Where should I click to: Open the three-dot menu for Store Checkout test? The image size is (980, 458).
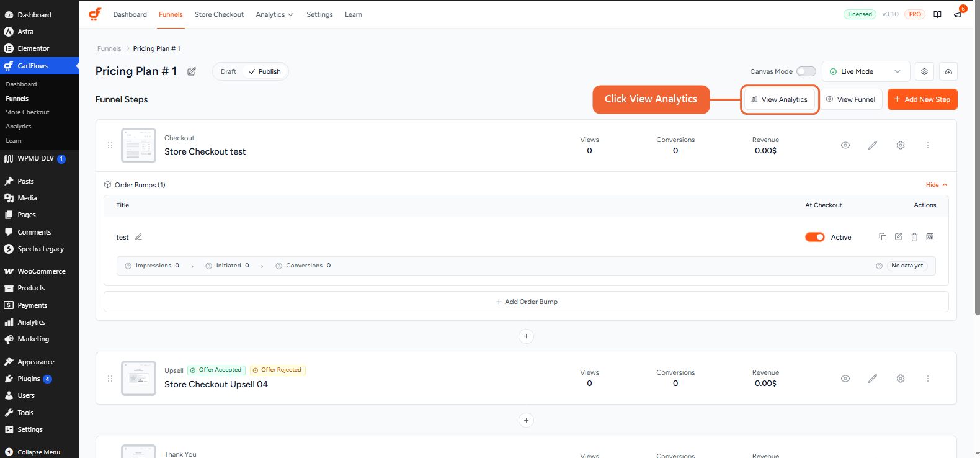[x=928, y=145]
